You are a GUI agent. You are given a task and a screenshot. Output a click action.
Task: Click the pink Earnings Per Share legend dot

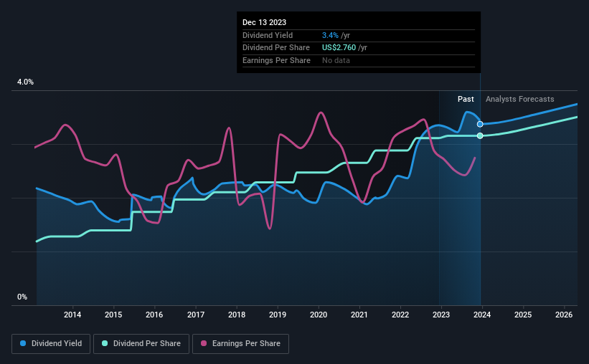[x=204, y=343]
